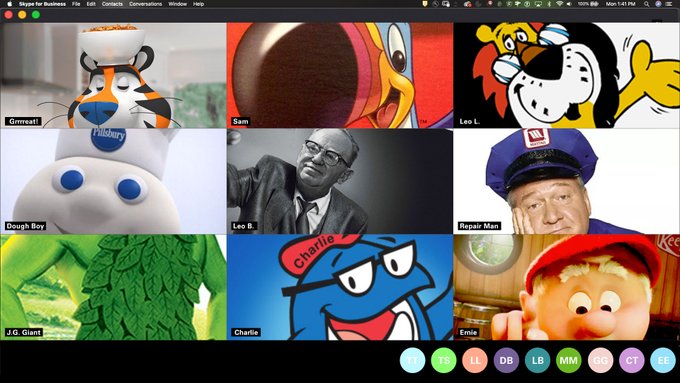This screenshot has width=680, height=383.
Task: Open the Contacts menu
Action: pyautogui.click(x=112, y=4)
